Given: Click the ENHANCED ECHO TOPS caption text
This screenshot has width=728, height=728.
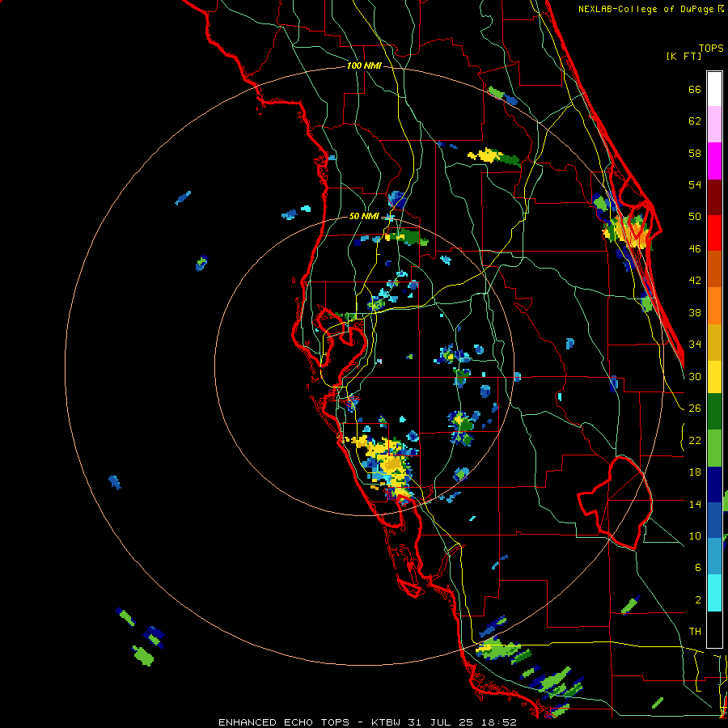Looking at the screenshot, I should 284,722.
